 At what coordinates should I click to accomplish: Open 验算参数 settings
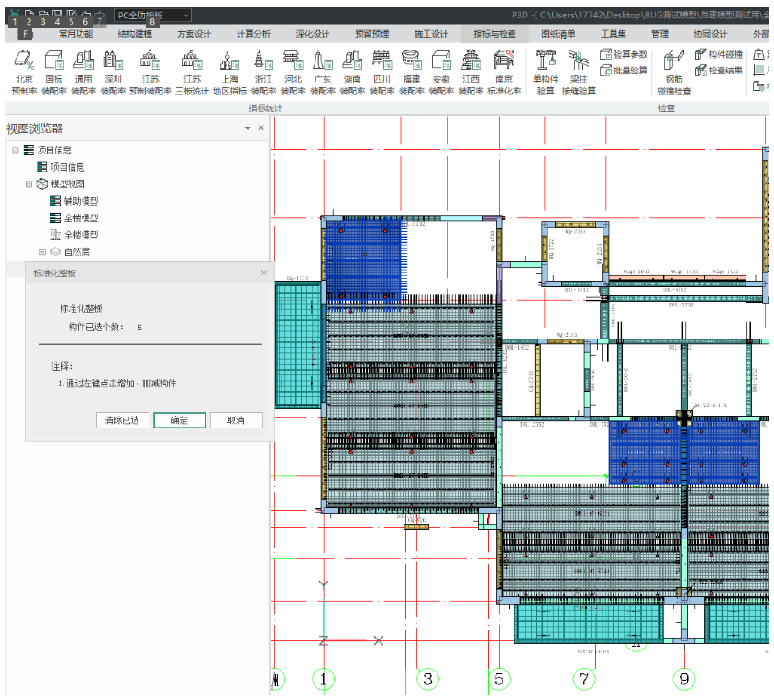pos(624,54)
